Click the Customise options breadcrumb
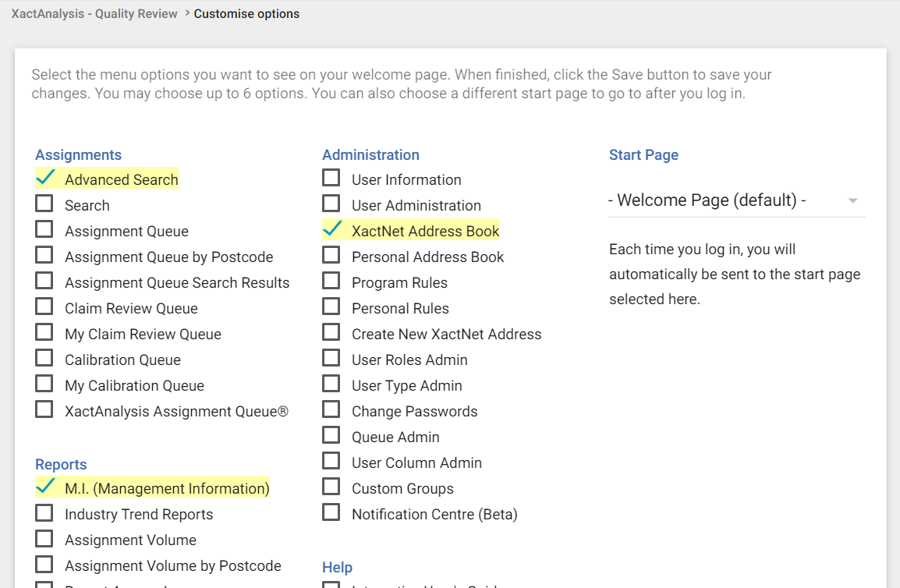Image resolution: width=900 pixels, height=588 pixels. point(246,14)
